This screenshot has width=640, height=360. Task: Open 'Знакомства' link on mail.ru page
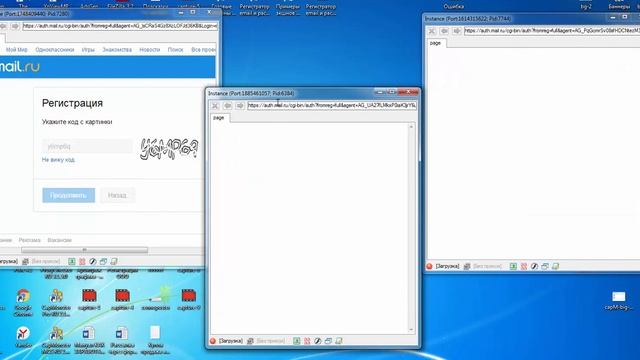[x=117, y=49]
